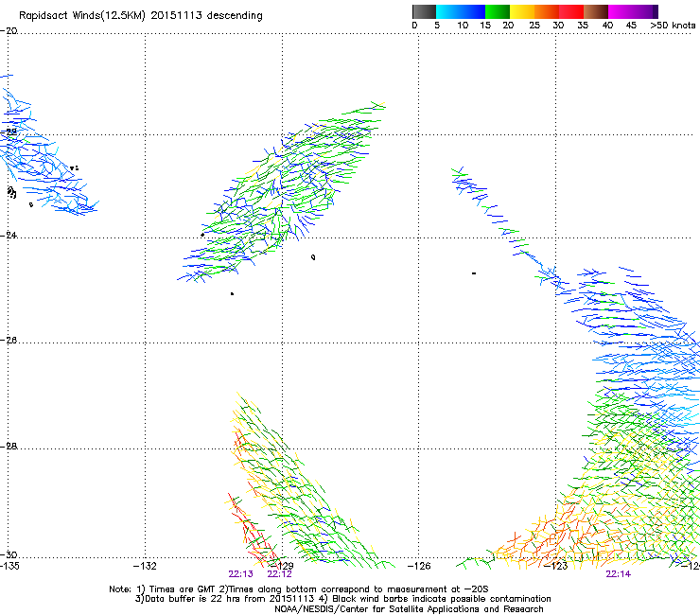Click the '>50 knots' legend label

tap(673, 26)
